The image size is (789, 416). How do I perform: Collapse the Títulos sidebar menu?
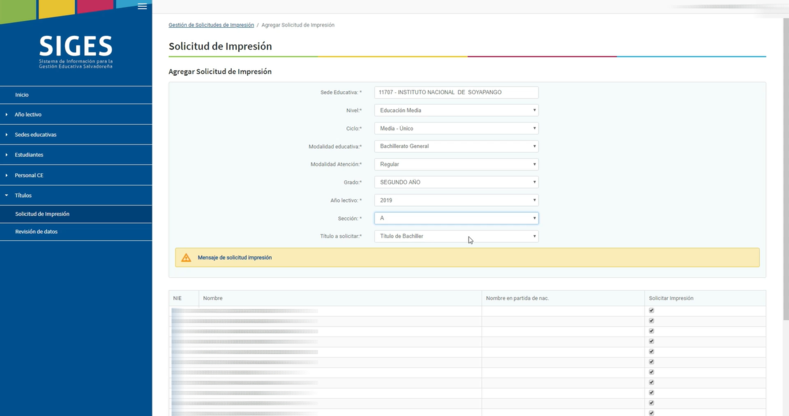(x=23, y=195)
